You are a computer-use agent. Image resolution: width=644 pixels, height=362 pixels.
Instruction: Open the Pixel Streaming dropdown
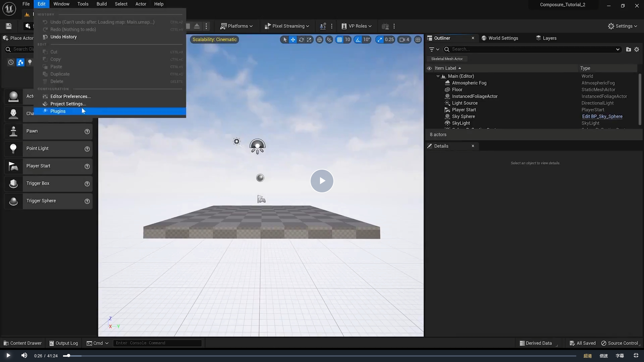tap(287, 26)
